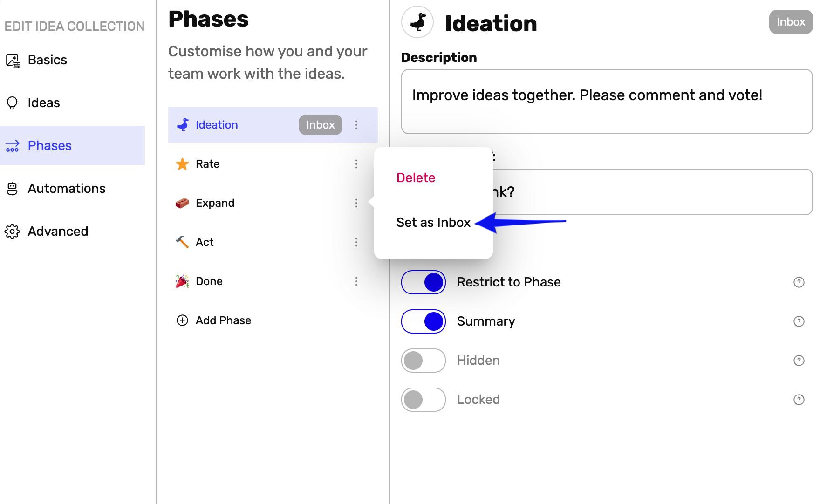
Task: Switch to the Basics section in sidebar
Action: tap(47, 60)
